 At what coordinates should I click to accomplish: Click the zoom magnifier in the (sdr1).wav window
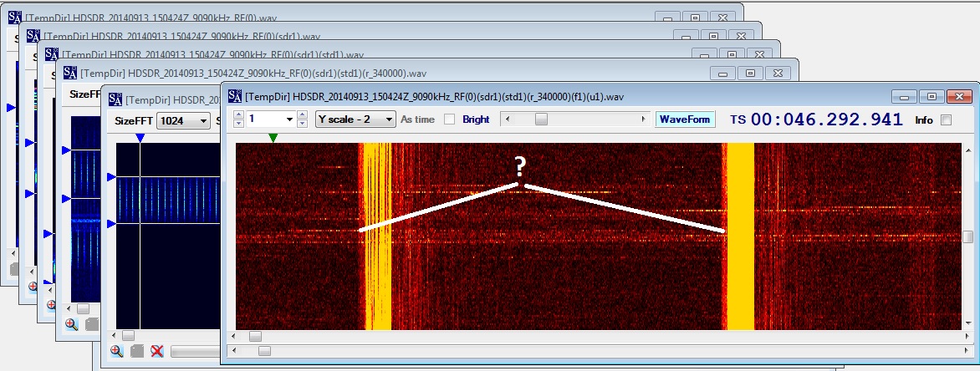tap(33, 287)
